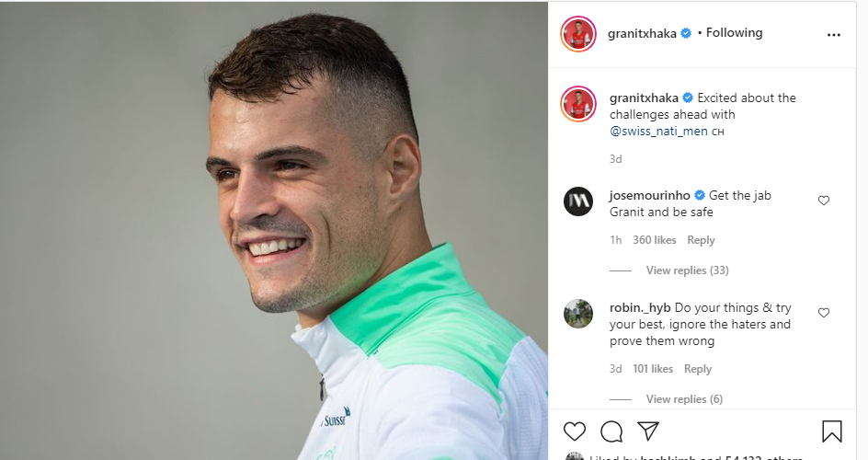
Task: Expand View replies (6)
Action: point(684,399)
